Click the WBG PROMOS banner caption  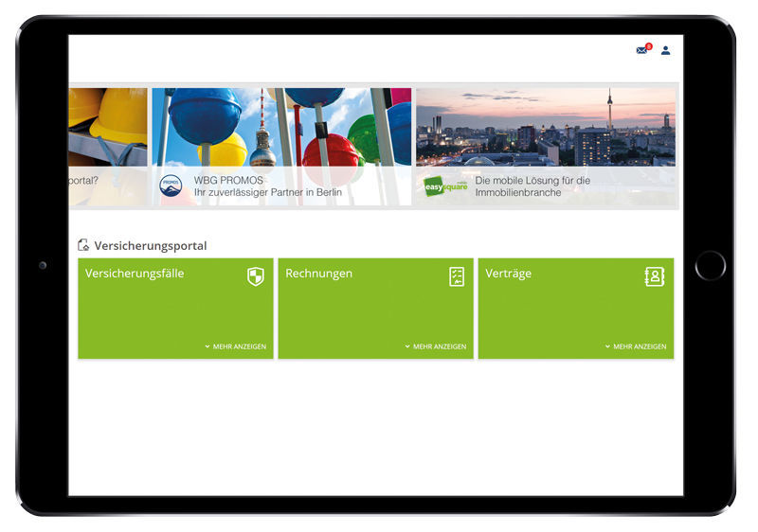[267, 186]
